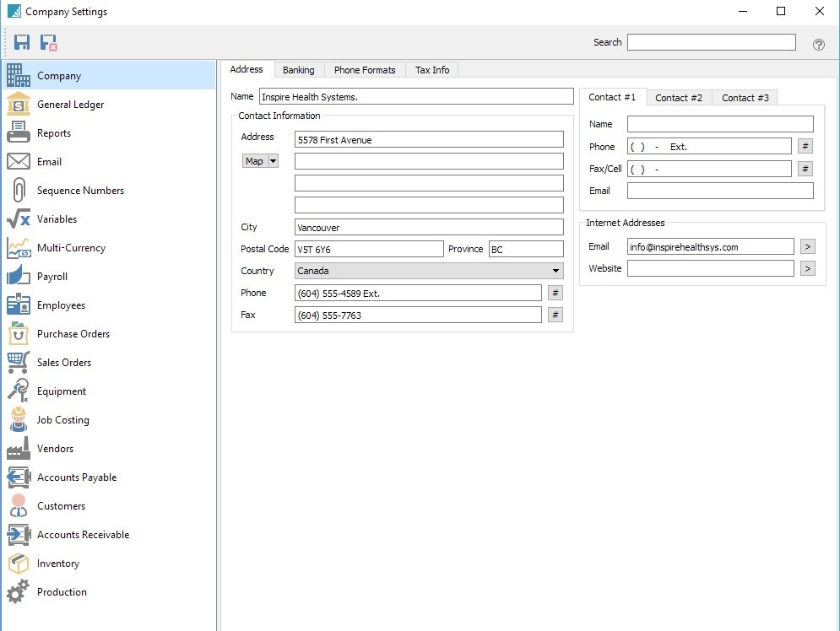The image size is (840, 631).
Task: Click the arrow button beside Website field
Action: [x=808, y=268]
